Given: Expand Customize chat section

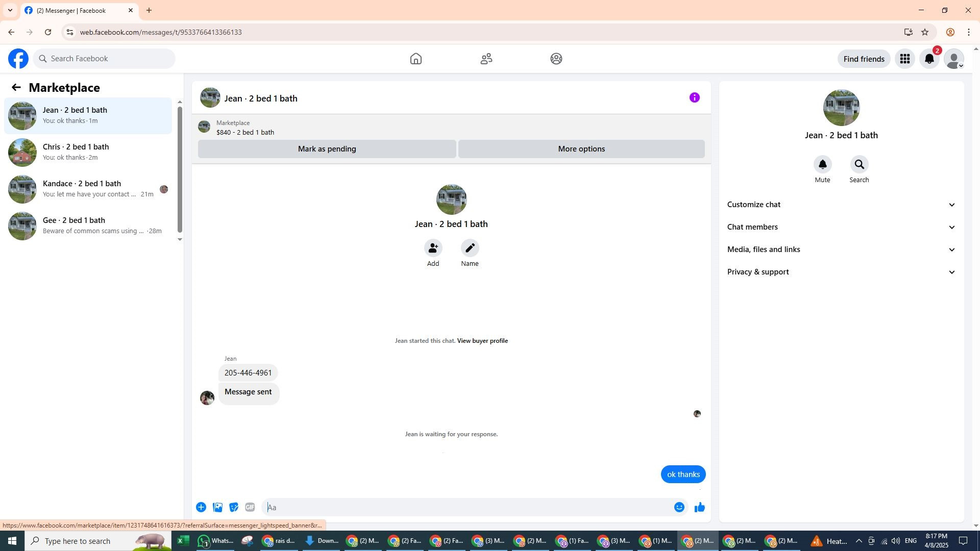Looking at the screenshot, I should [841, 205].
